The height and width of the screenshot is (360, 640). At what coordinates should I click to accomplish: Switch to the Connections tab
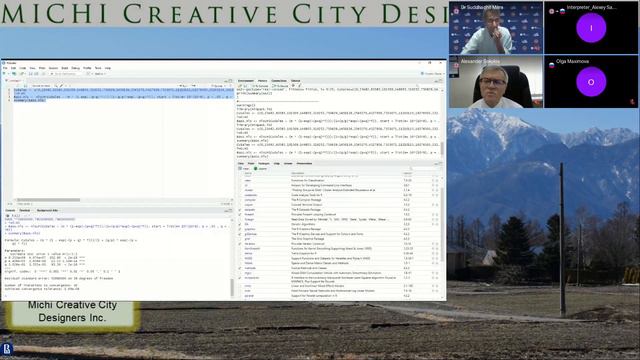[279, 81]
